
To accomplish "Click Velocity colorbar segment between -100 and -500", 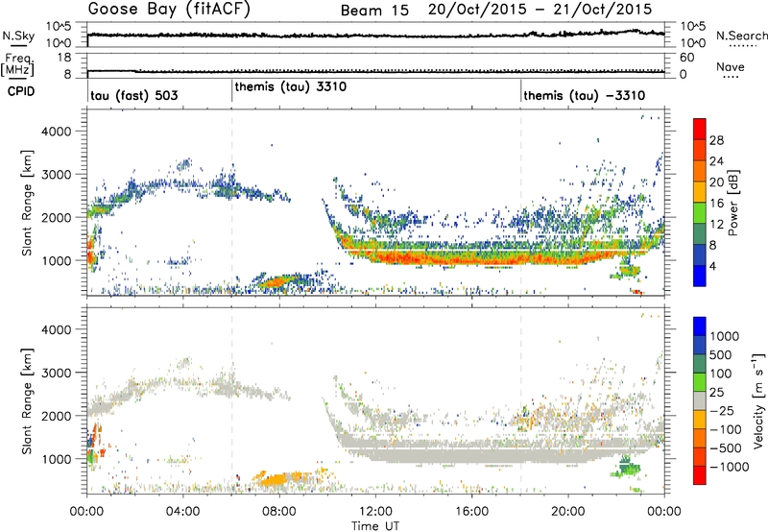I will point(700,438).
